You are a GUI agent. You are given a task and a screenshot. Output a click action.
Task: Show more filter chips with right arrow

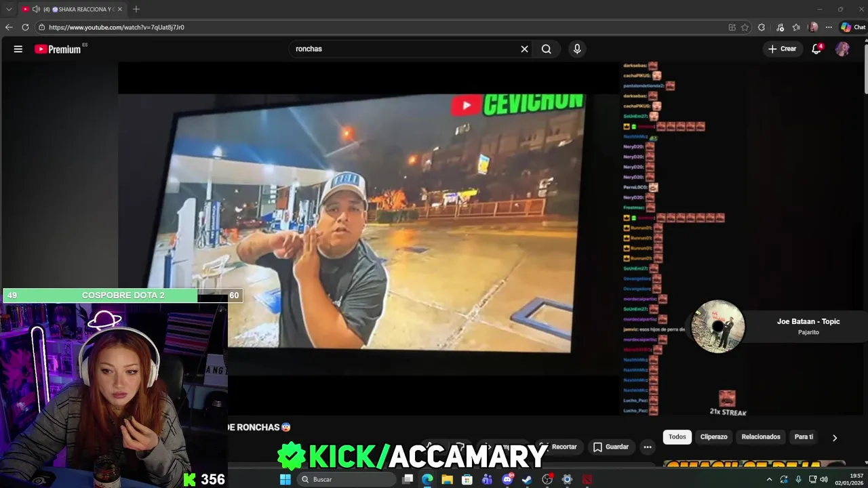click(835, 437)
